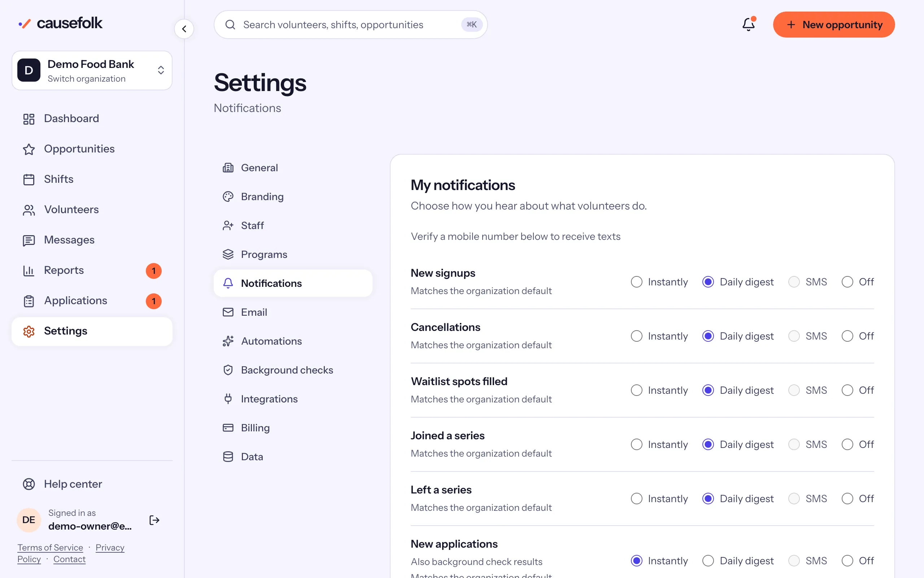The height and width of the screenshot is (578, 924).
Task: Set New signups to Instantly
Action: (x=636, y=282)
